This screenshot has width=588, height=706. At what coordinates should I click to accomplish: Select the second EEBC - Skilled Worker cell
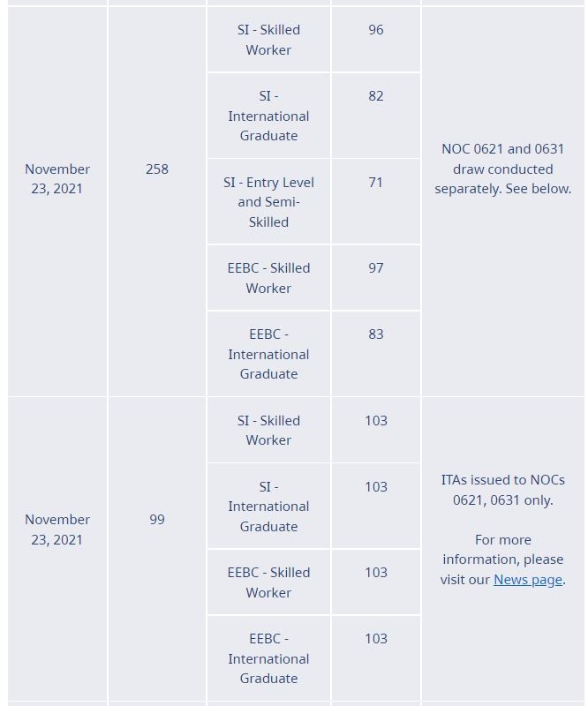pyautogui.click(x=268, y=582)
